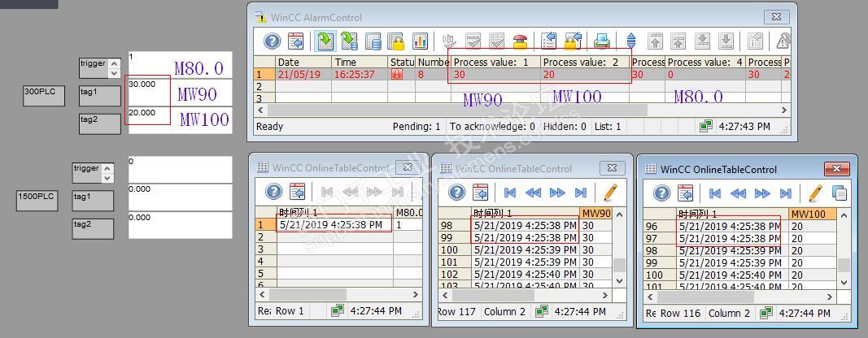868x338 pixels.
Task: Click tag1 button in the 1500PLC group
Action: click(93, 201)
